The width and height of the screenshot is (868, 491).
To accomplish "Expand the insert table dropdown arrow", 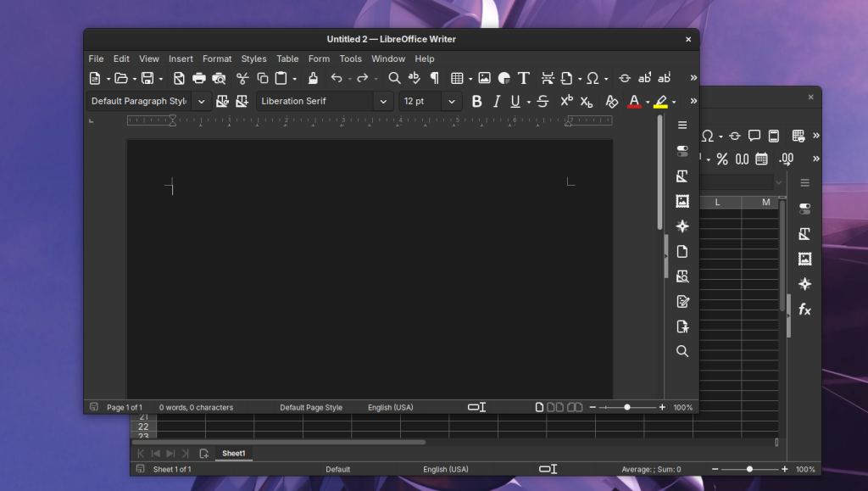I will 470,79.
